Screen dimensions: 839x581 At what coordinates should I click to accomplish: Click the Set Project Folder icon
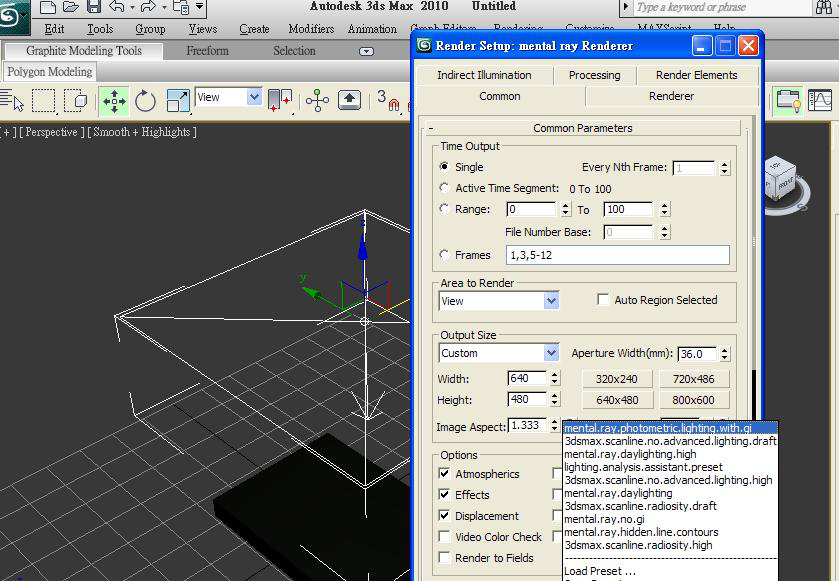click(181, 7)
